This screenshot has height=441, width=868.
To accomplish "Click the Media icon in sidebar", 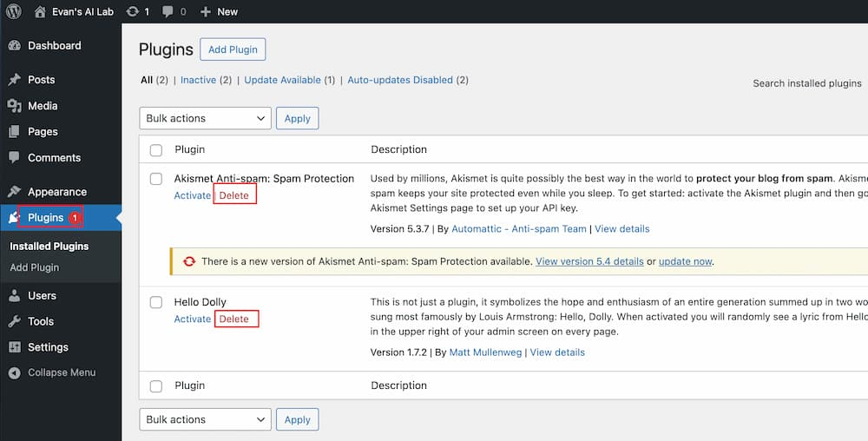I will pos(15,106).
